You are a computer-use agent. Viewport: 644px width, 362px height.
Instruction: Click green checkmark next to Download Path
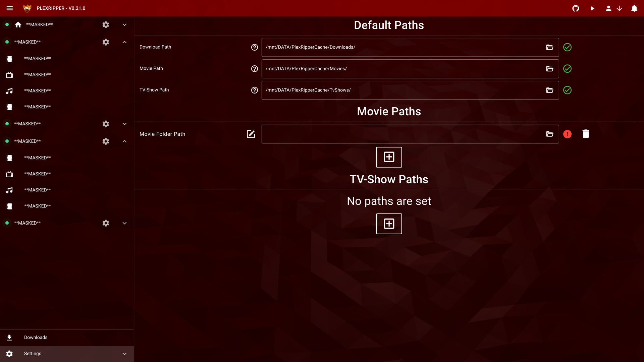567,47
